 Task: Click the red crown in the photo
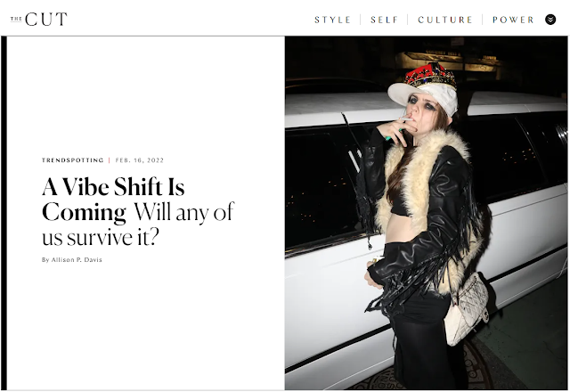click(x=429, y=75)
